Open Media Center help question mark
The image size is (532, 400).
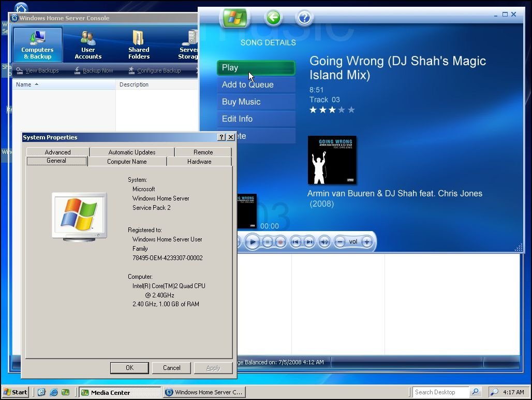coord(304,17)
